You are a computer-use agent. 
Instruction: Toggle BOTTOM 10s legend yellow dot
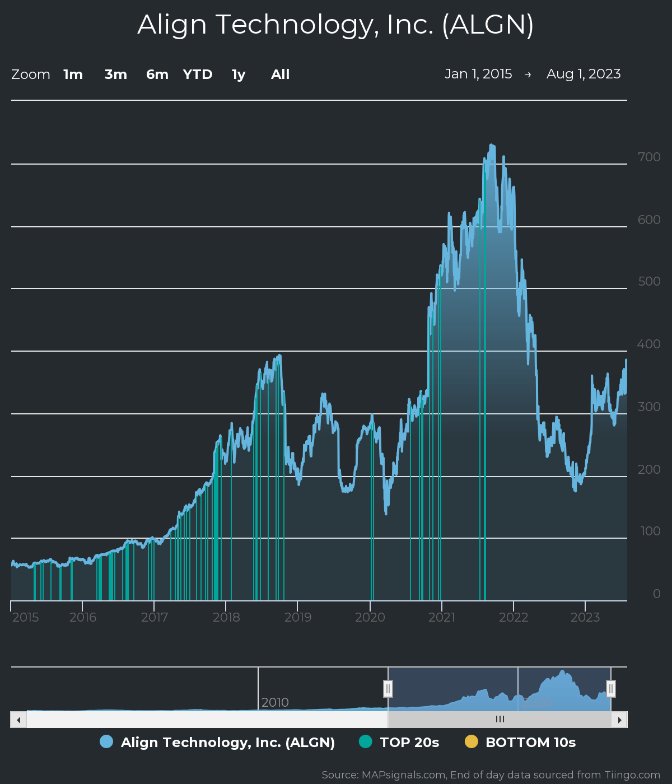472,742
